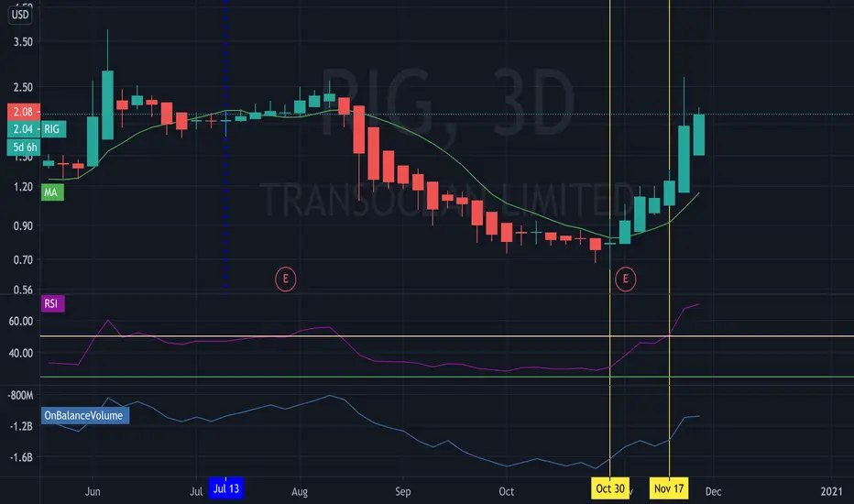Click the 5d 6h countdown label
The image size is (854, 504).
tap(24, 148)
